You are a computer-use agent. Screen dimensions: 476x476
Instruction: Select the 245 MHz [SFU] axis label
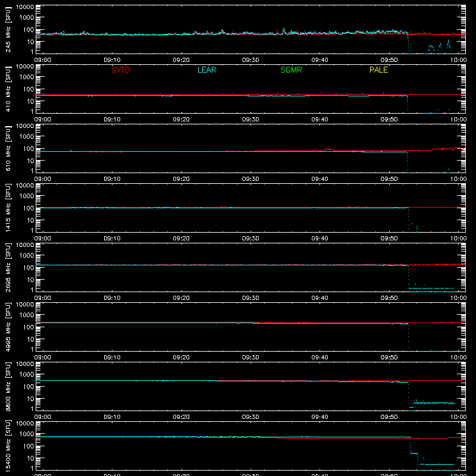8,29
